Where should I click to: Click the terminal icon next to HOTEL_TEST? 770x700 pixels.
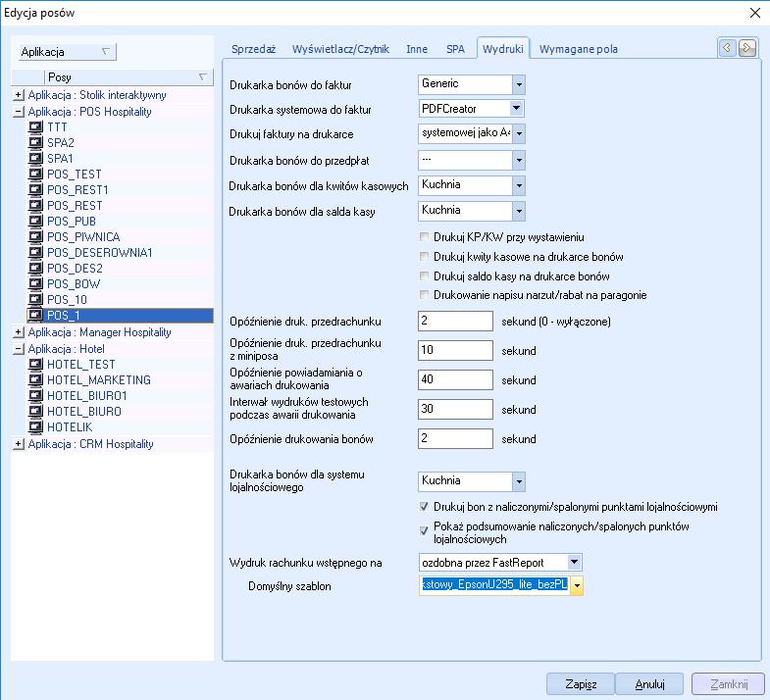[35, 366]
